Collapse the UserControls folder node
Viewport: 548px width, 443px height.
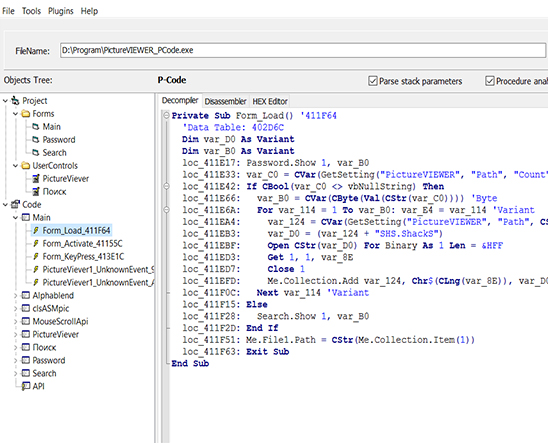tap(15, 165)
